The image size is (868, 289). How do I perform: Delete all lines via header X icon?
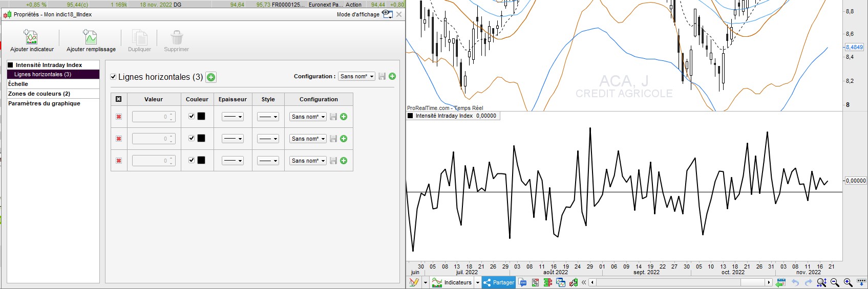click(119, 99)
